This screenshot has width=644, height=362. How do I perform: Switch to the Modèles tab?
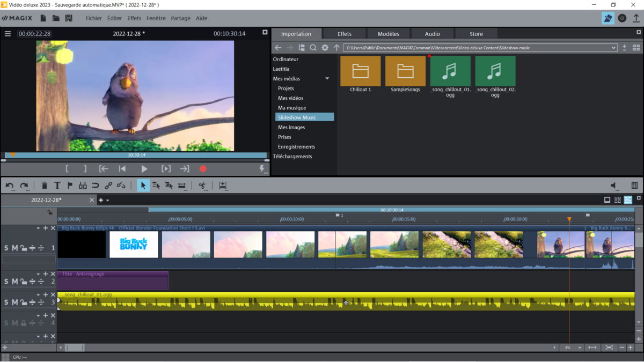pyautogui.click(x=388, y=34)
